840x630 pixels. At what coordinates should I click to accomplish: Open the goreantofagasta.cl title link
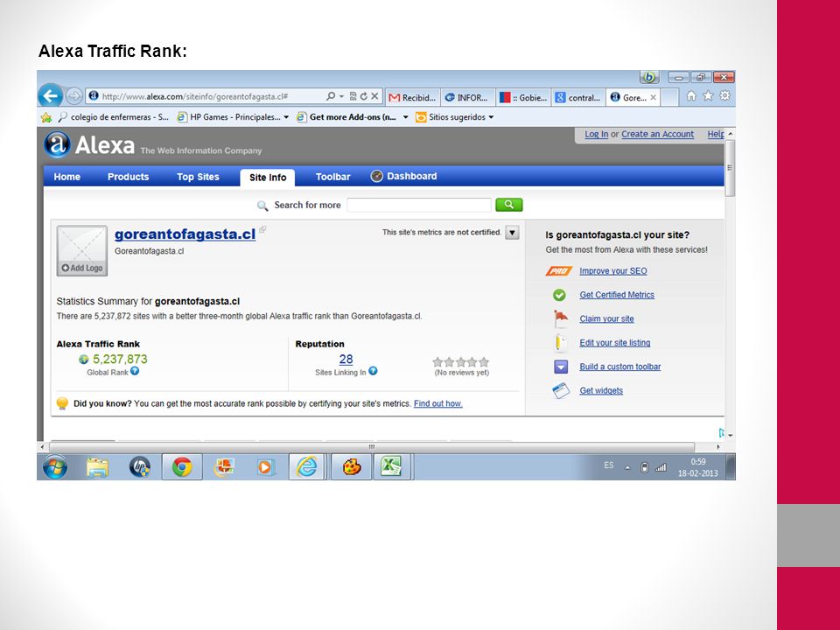[185, 234]
